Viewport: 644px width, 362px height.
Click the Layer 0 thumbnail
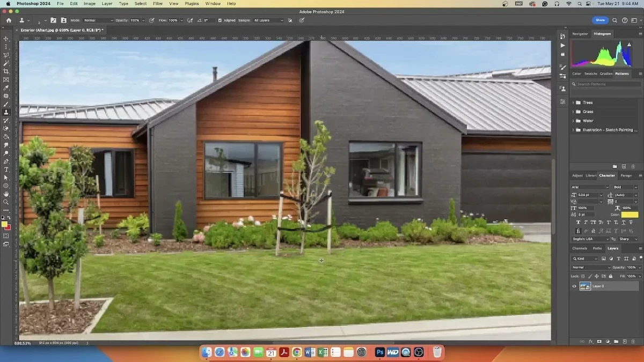[x=585, y=286]
